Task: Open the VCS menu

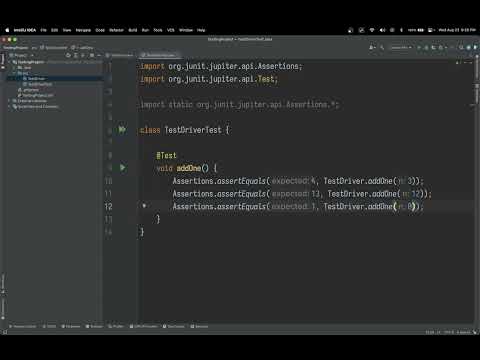Action: [x=171, y=30]
